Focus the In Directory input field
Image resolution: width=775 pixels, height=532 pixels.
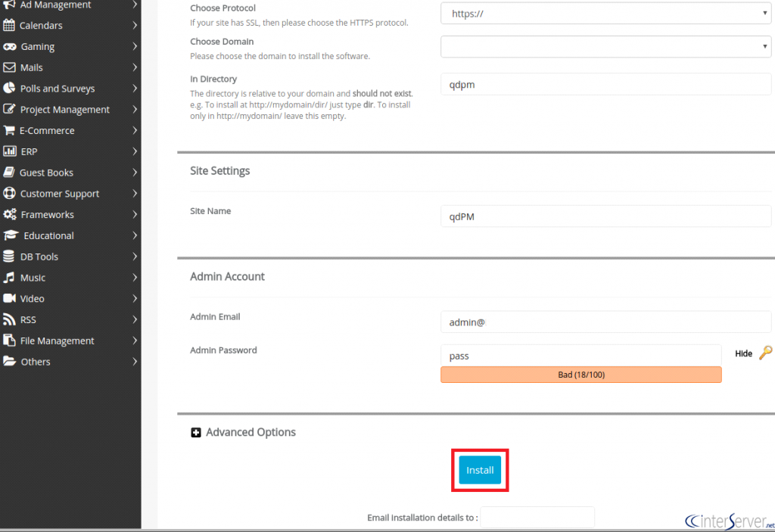605,85
